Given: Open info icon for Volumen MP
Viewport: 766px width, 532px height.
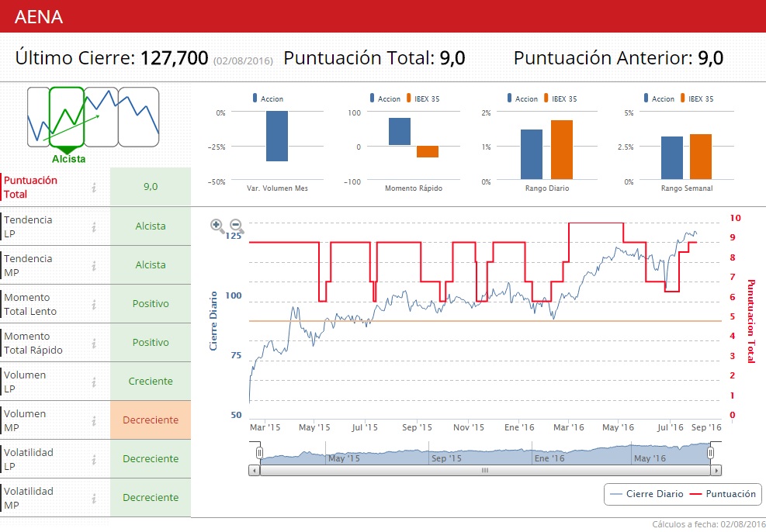Looking at the screenshot, I should pyautogui.click(x=94, y=421).
